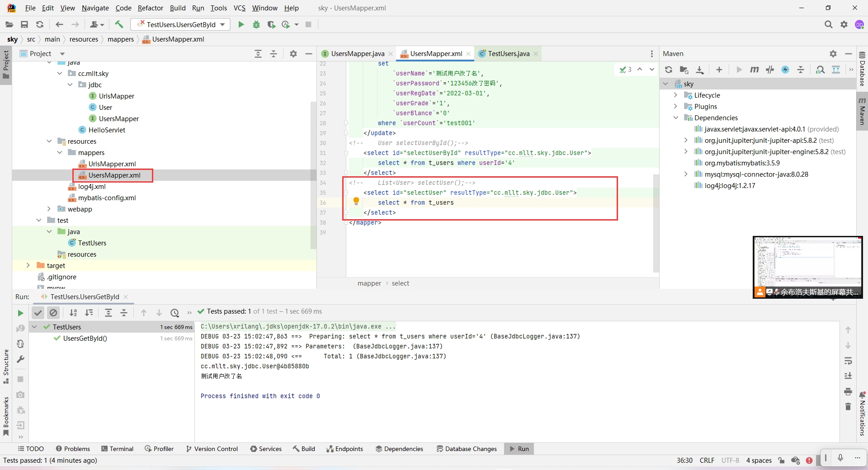Viewport: 868px width, 470px height.
Task: Toggle show passed tests checkmark
Action: pos(38,313)
